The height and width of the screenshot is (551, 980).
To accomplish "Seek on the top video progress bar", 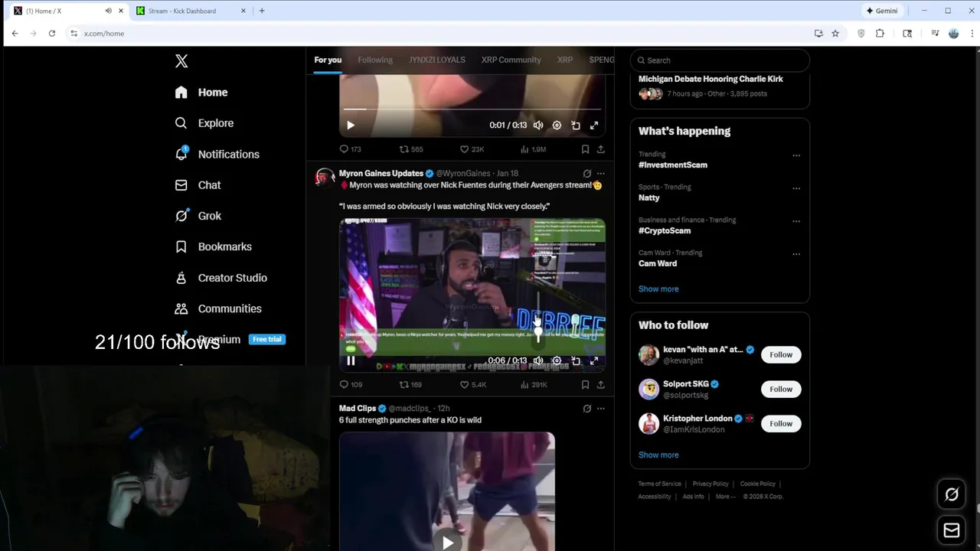I will [472, 109].
